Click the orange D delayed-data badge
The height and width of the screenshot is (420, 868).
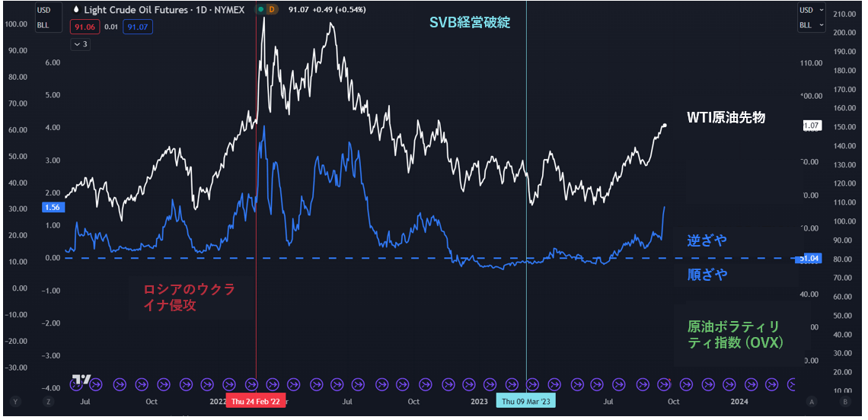(x=272, y=9)
